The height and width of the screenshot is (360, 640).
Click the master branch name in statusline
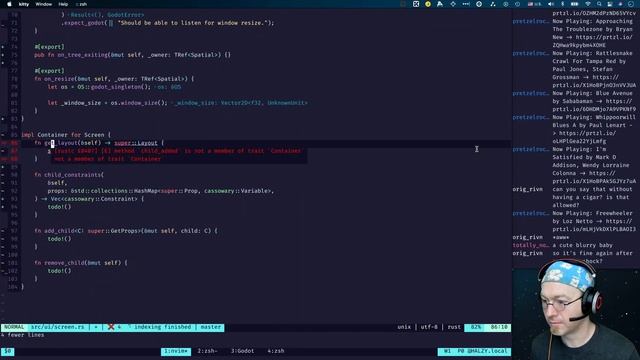[x=211, y=327]
